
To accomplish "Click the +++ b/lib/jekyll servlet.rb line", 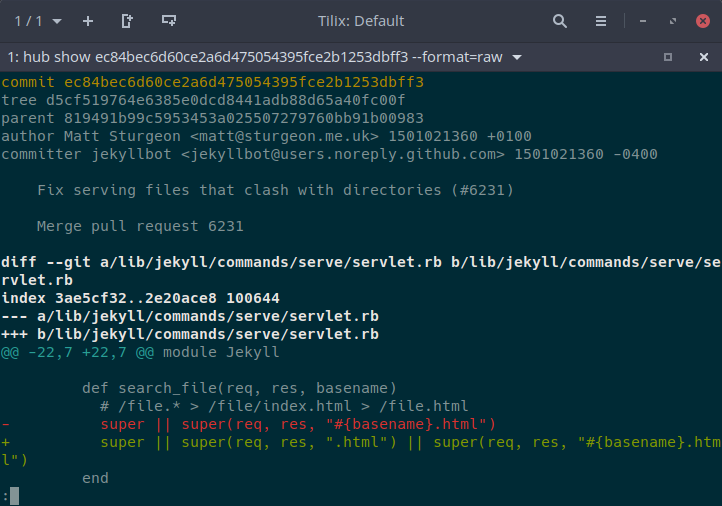I will (x=190, y=334).
